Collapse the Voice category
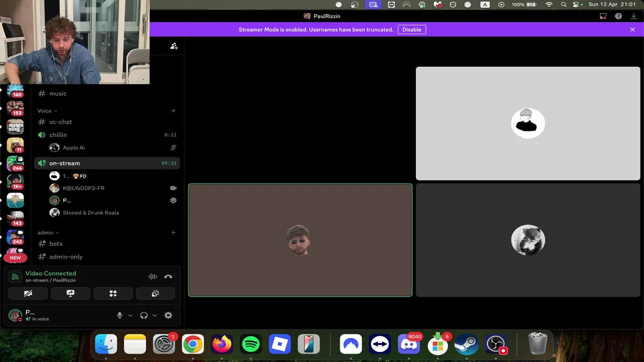This screenshot has height=362, width=644. tap(47, 111)
